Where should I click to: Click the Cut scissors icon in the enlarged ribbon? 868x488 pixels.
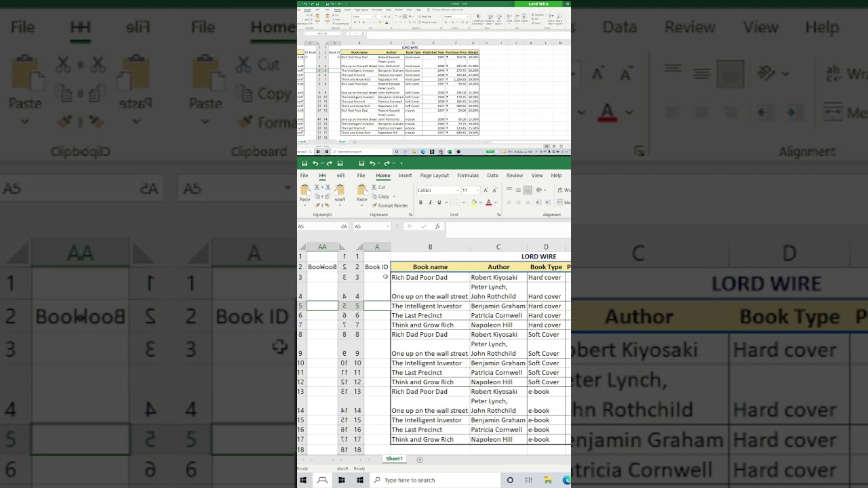(374, 187)
